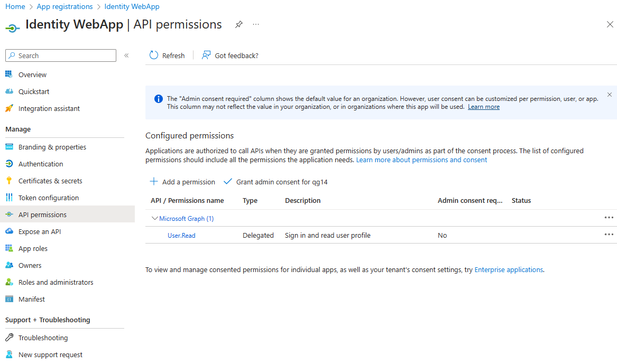Click the Manifest icon
617x364 pixels.
9,298
